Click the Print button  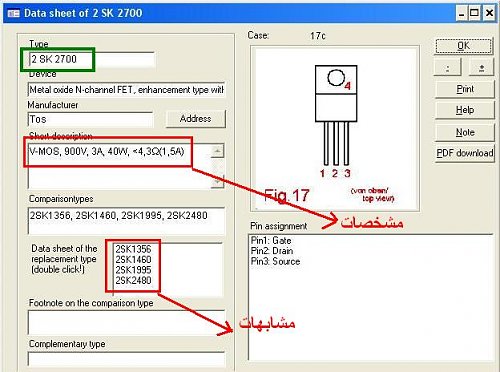[x=465, y=89]
